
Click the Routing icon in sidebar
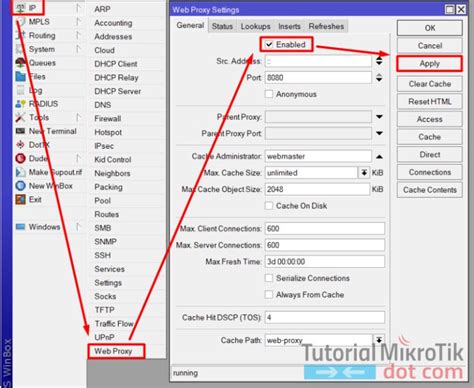click(x=20, y=35)
